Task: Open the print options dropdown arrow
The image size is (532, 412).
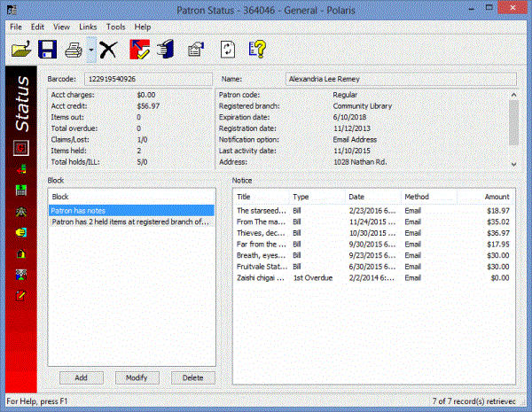Action: point(90,51)
